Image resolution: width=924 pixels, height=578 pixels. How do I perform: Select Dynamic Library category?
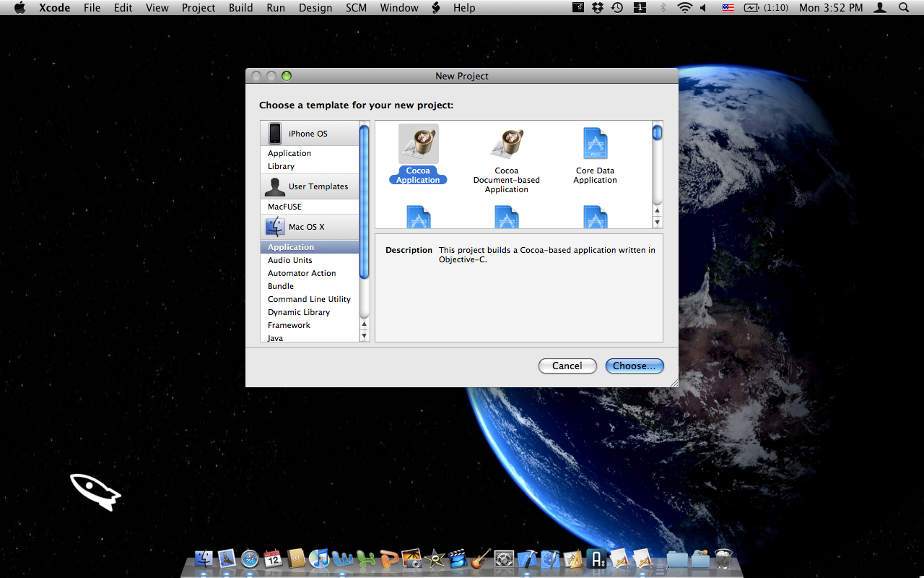tap(310, 312)
